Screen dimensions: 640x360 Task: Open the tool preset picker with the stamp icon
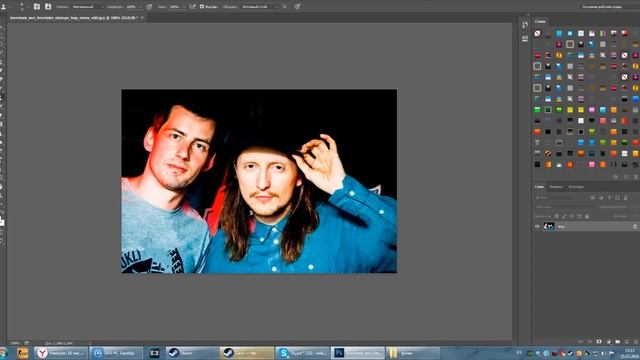4,7
